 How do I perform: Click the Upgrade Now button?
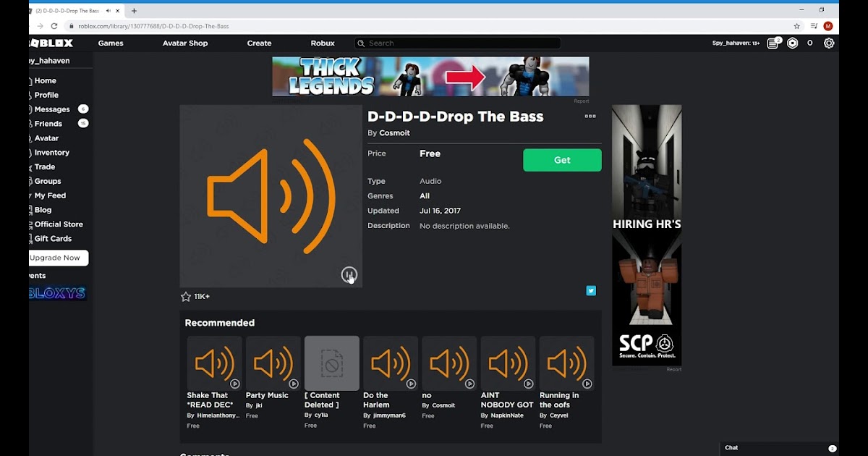click(x=58, y=258)
